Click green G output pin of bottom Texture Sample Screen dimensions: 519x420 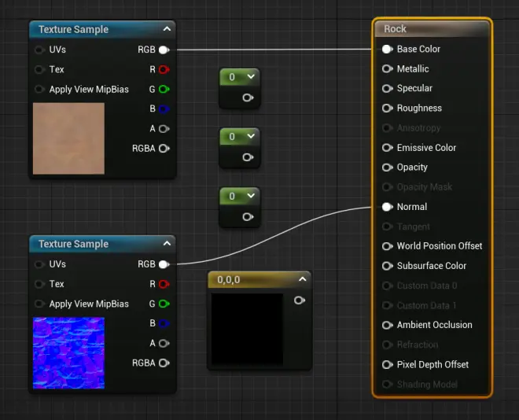click(164, 304)
